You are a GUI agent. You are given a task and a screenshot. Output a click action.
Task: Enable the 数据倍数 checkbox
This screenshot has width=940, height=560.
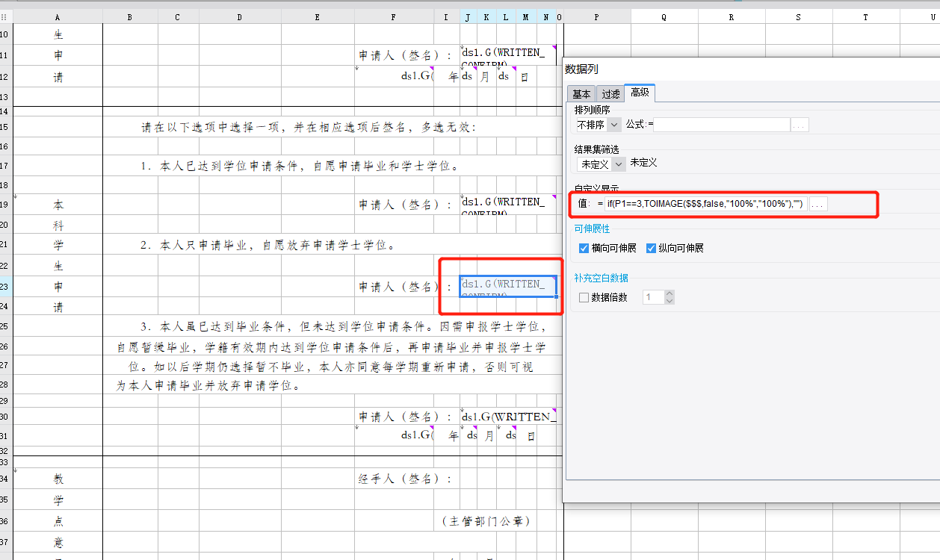584,297
